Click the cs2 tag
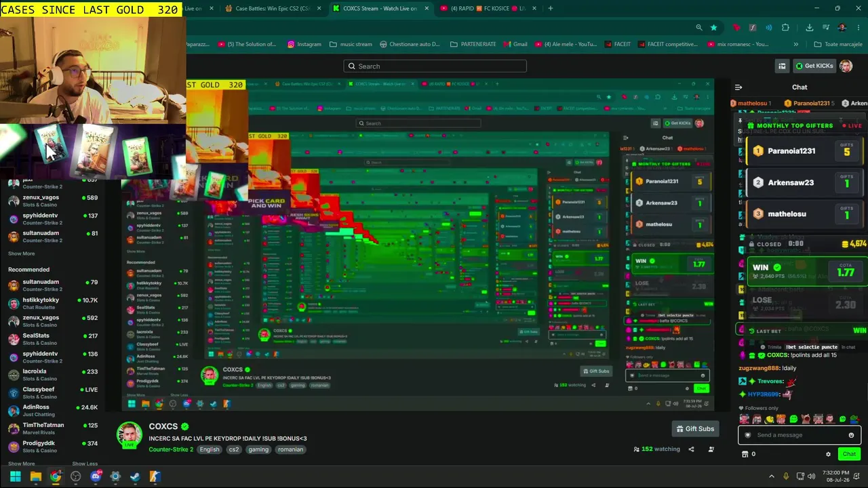 [x=234, y=449]
